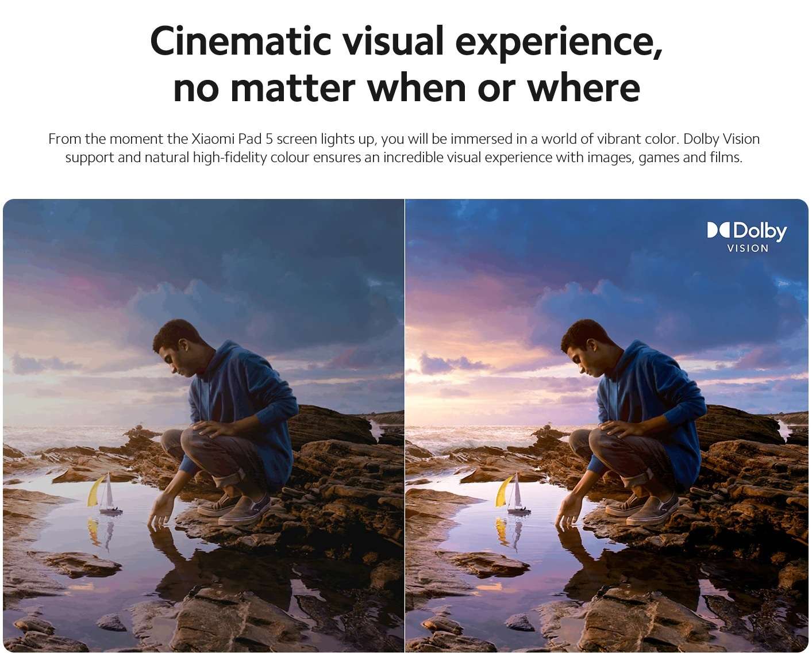Click the man's hand touching water, right image
The image size is (812, 656).
tap(565, 513)
